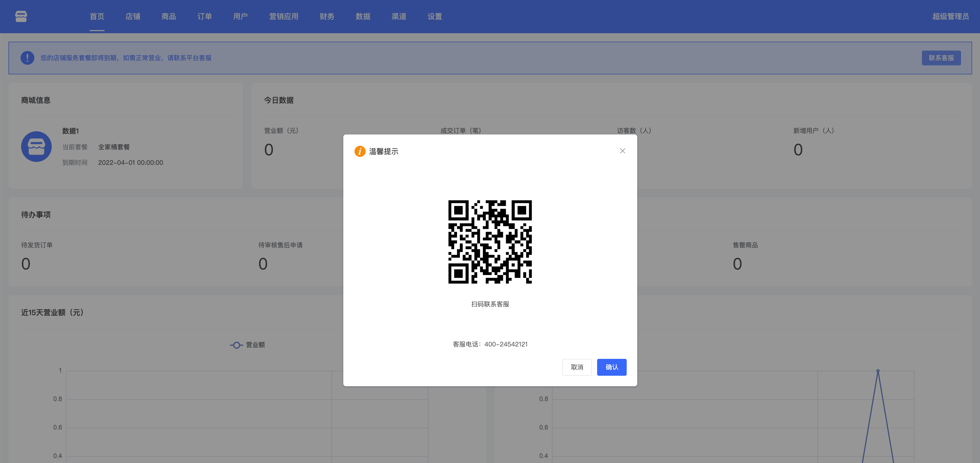Image resolution: width=980 pixels, height=463 pixels.
Task: Select 用户 in the top menu
Action: click(x=240, y=16)
